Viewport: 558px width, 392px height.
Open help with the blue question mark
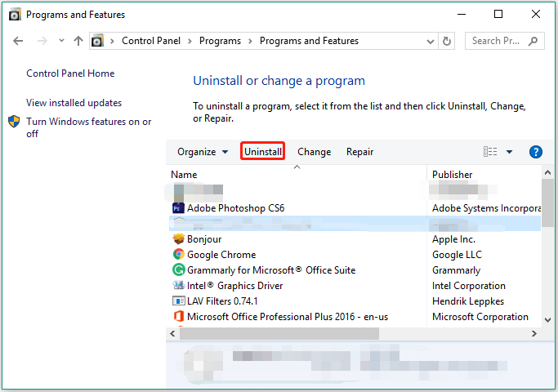[x=535, y=152]
